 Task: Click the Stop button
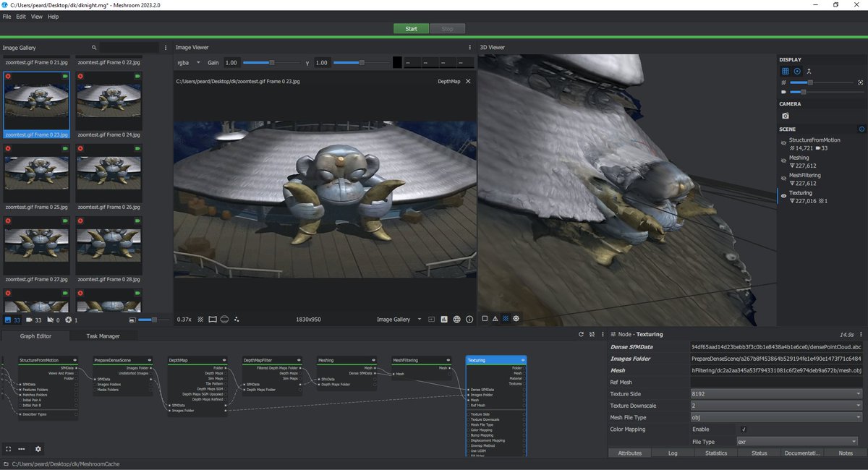(447, 29)
